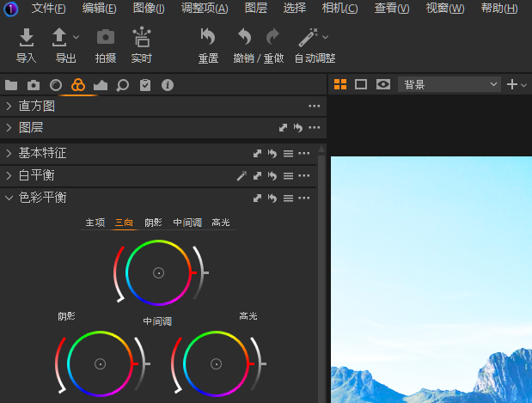Expand the 直方图 panel

(9, 107)
